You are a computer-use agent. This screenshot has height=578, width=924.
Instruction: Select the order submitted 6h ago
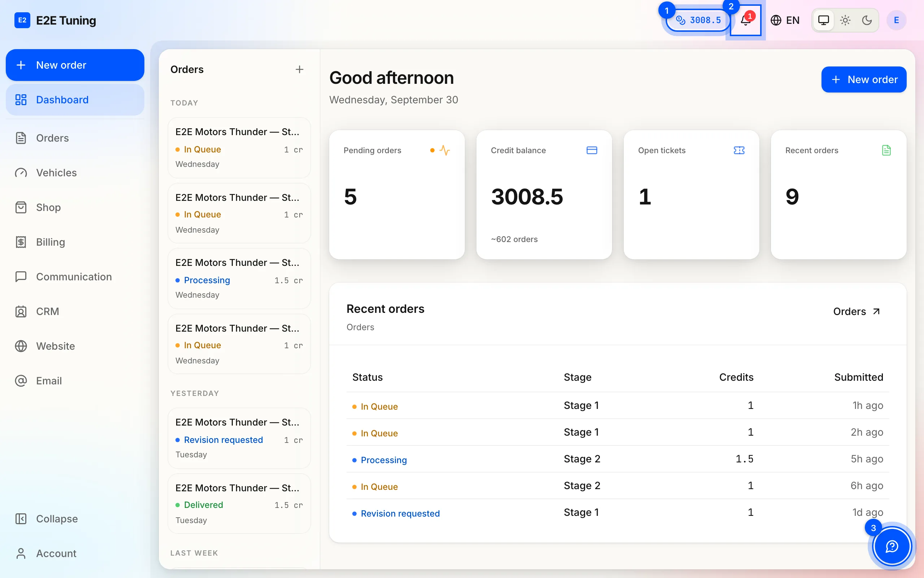click(618, 486)
